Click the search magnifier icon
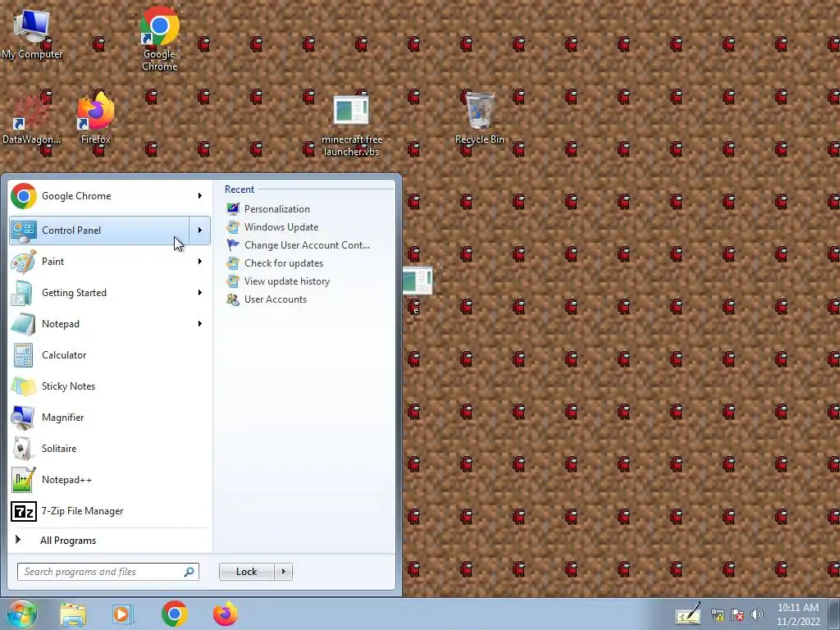 [x=189, y=572]
